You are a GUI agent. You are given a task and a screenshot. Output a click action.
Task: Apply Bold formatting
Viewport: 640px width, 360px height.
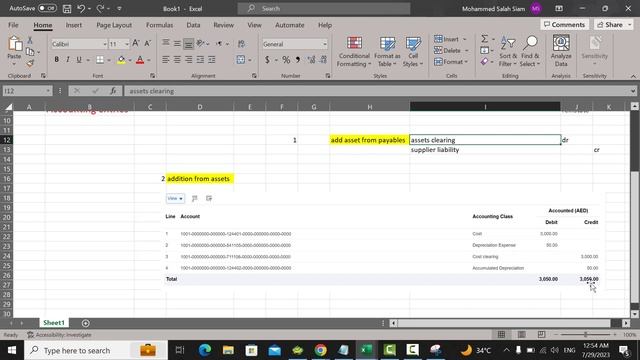coord(56,60)
